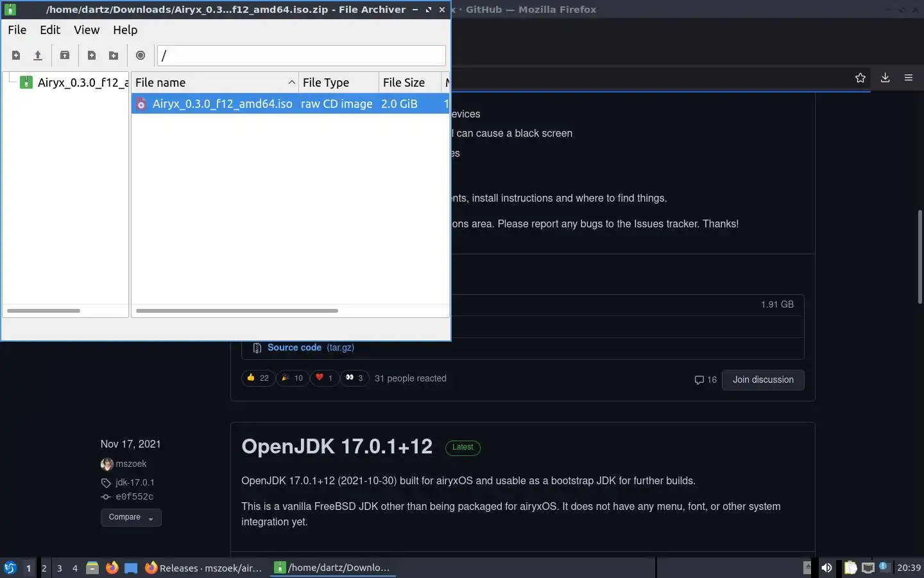Click the raw CD image type cell

336,103
